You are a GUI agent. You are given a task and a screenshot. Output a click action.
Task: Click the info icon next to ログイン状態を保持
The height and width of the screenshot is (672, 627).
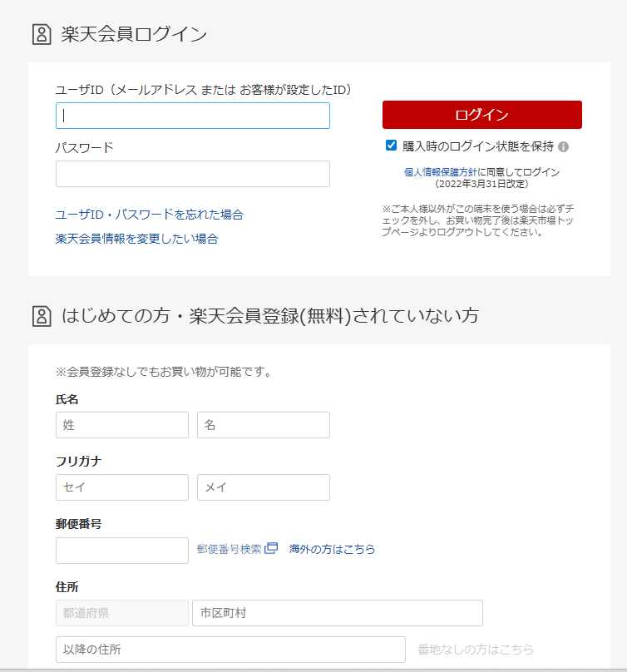tap(563, 146)
